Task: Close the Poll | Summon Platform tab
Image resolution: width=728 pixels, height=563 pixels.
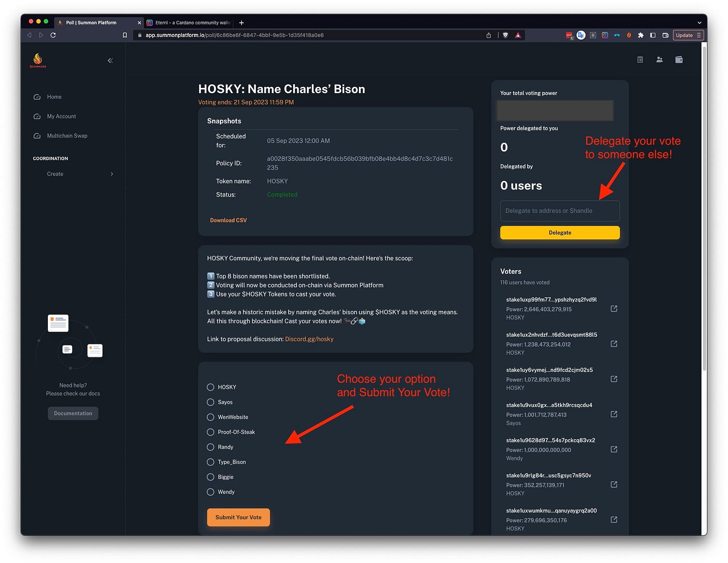Action: coord(139,23)
